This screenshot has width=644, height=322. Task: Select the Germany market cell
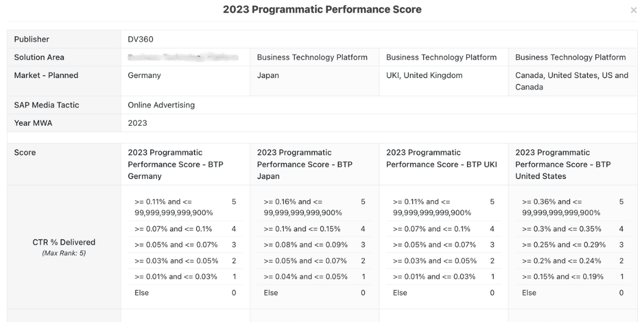tap(145, 76)
